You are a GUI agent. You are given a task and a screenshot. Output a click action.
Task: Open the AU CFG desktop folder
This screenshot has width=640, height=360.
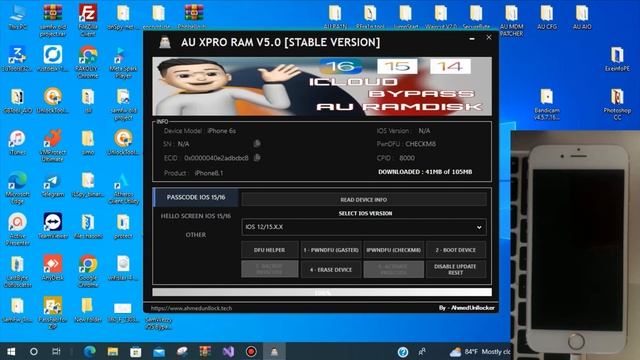(x=547, y=17)
